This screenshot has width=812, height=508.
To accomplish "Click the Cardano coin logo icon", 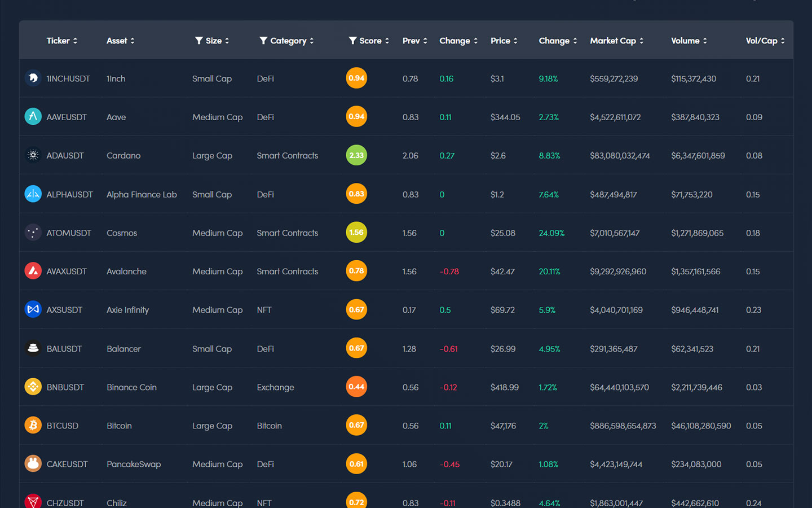I will click(33, 155).
